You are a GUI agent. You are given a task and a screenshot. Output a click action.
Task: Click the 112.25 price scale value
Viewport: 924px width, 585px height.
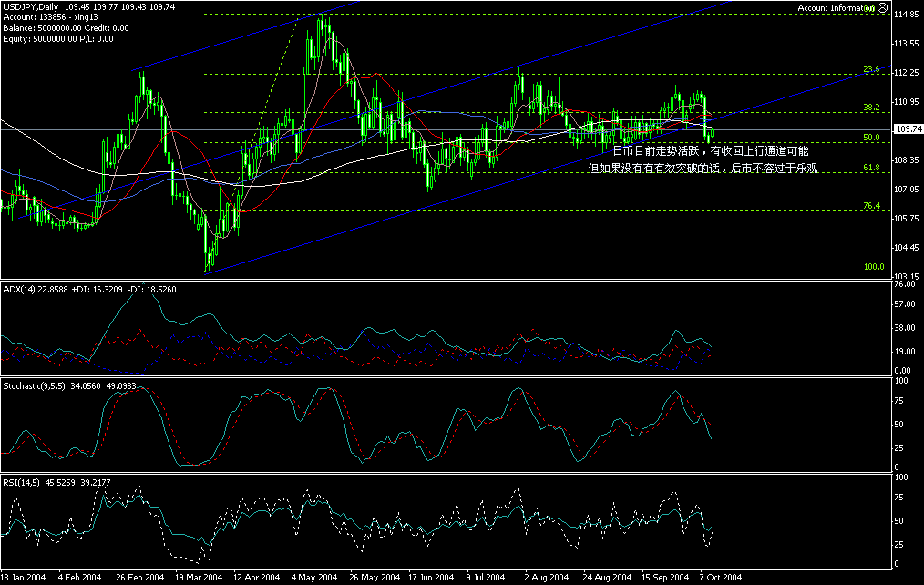click(907, 73)
